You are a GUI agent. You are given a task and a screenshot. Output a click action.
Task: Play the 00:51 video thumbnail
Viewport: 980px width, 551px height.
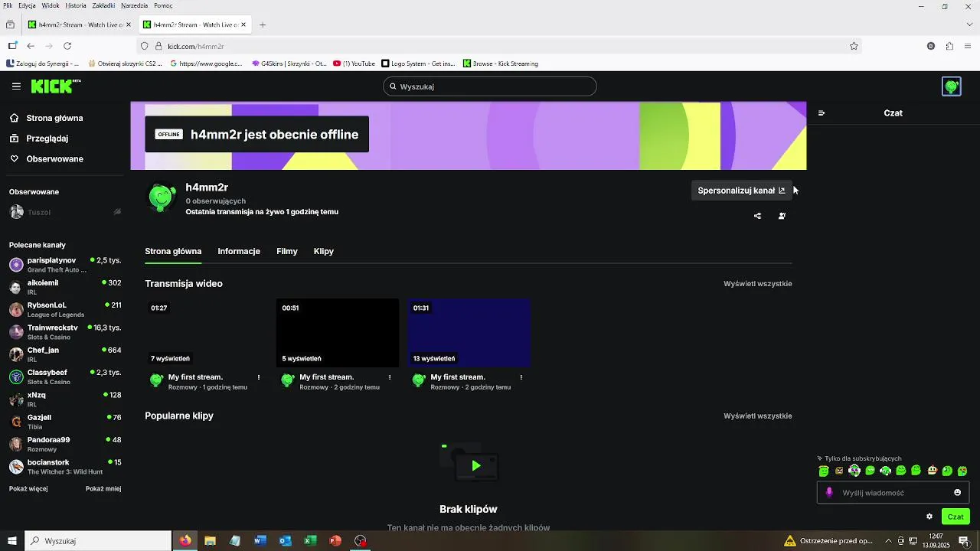click(338, 333)
